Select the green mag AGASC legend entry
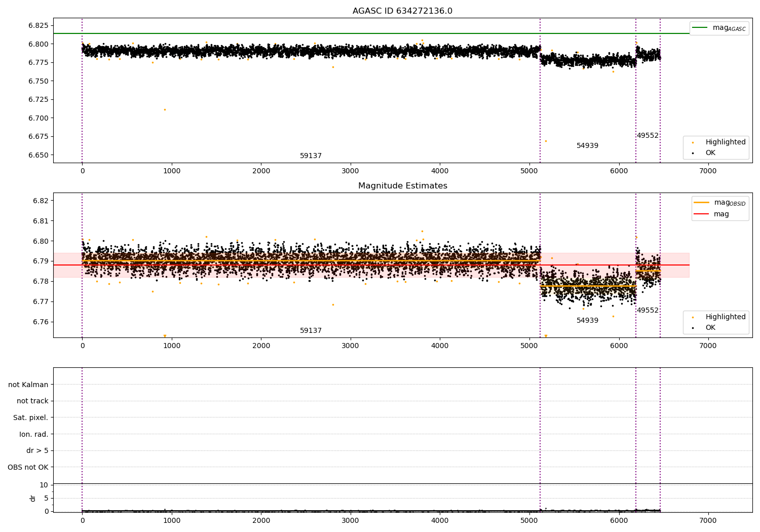760x532 pixels. [x=719, y=28]
